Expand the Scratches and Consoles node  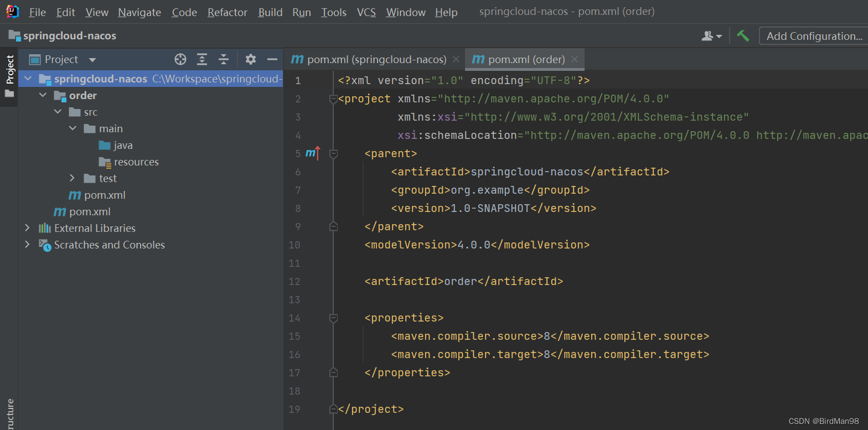pos(28,245)
